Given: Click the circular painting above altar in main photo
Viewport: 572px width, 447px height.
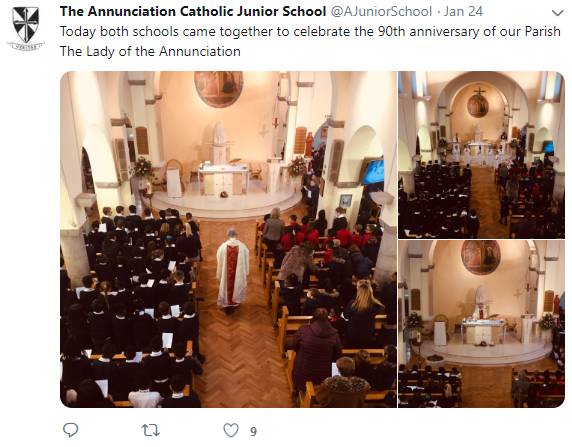Looking at the screenshot, I should click(219, 88).
